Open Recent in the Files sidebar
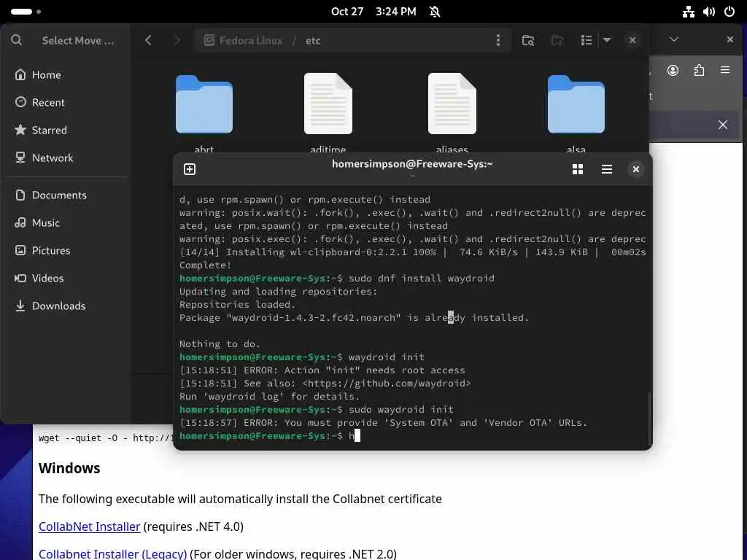This screenshot has height=560, width=747. [66, 102]
